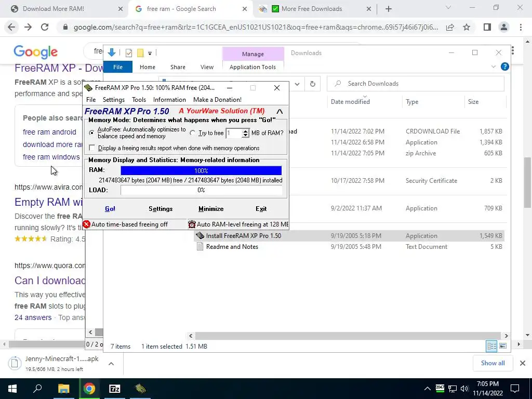Show hidden system tray icons
Viewport: 532px width, 399px height.
pos(427,389)
